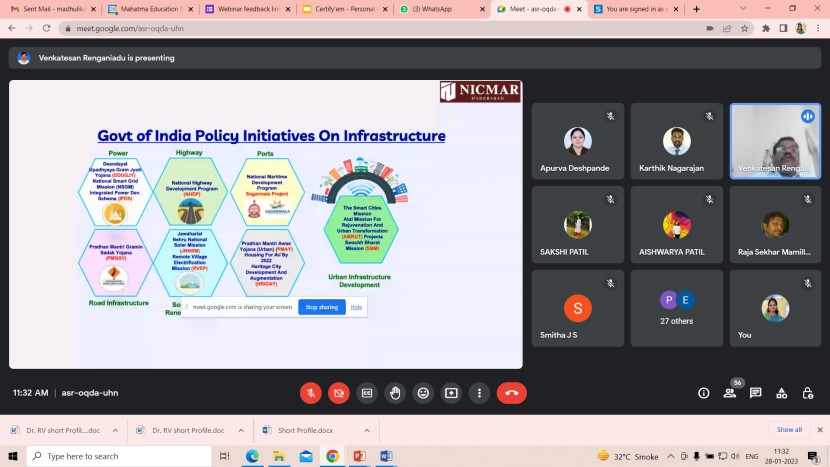Open Chrome profile avatar
The width and height of the screenshot is (830, 467).
tap(801, 28)
